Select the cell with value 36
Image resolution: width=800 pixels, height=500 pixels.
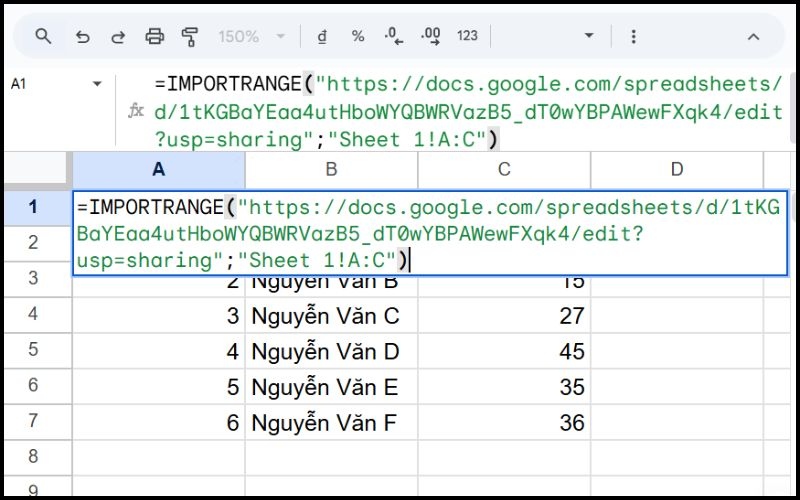(504, 423)
